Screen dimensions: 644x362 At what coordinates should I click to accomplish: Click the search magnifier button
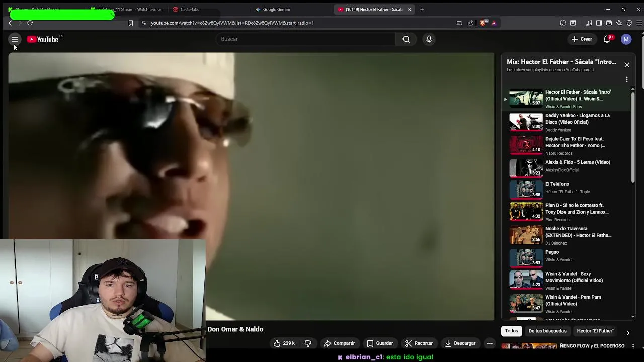point(406,39)
